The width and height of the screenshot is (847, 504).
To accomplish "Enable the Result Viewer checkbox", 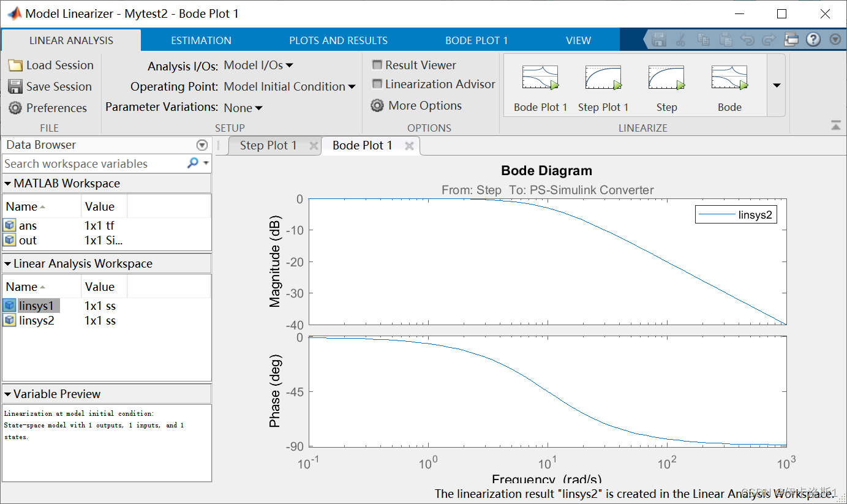I will click(377, 65).
